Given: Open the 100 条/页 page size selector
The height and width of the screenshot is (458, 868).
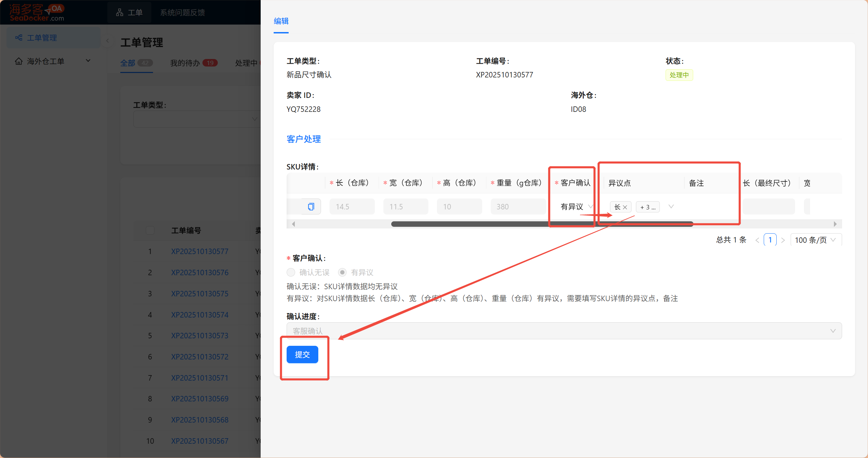Looking at the screenshot, I should coord(816,240).
